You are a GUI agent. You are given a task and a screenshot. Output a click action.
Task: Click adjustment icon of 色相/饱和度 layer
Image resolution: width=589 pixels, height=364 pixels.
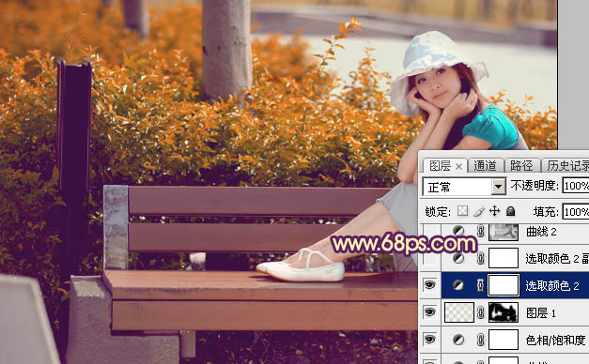click(457, 340)
